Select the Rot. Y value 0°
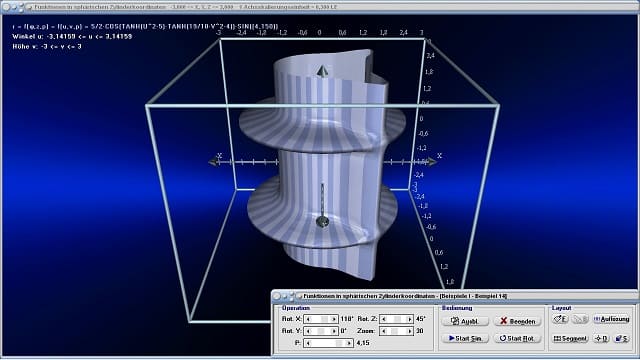 click(x=343, y=331)
